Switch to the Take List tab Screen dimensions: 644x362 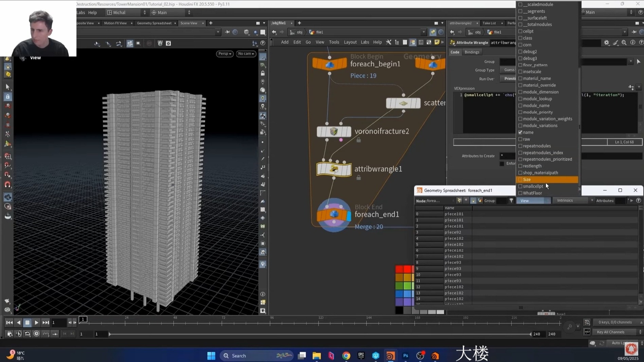[x=489, y=23]
